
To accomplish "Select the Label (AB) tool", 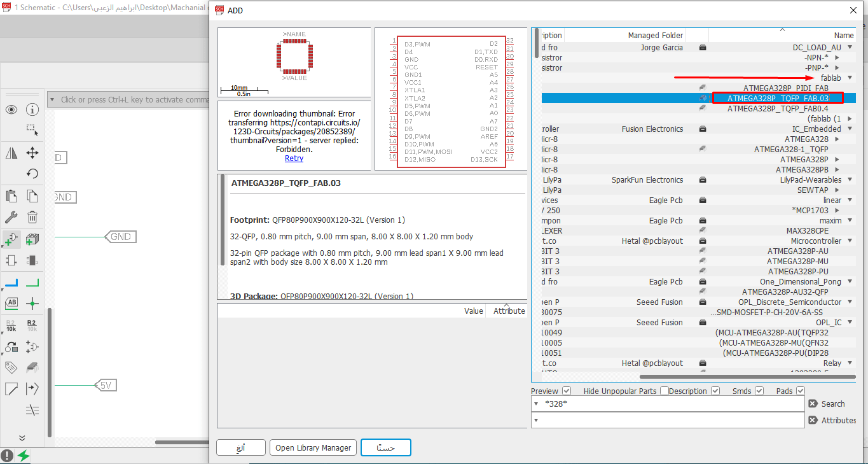I will [11, 304].
